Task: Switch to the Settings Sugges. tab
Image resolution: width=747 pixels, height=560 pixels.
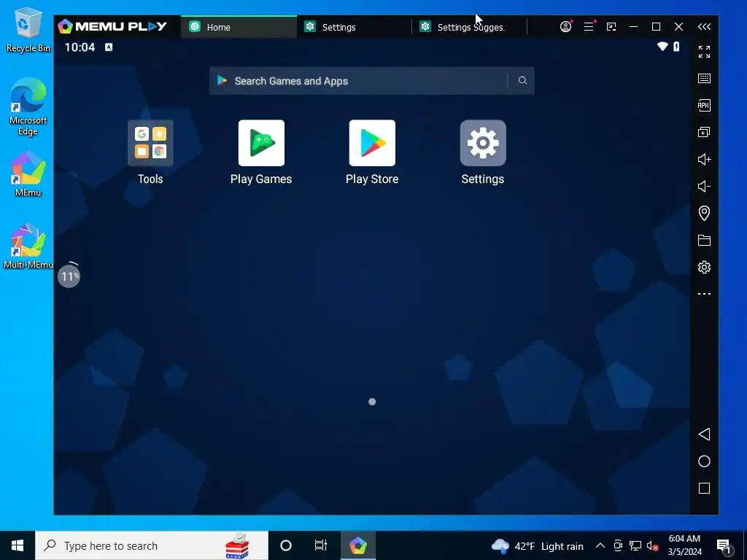Action: 469,27
